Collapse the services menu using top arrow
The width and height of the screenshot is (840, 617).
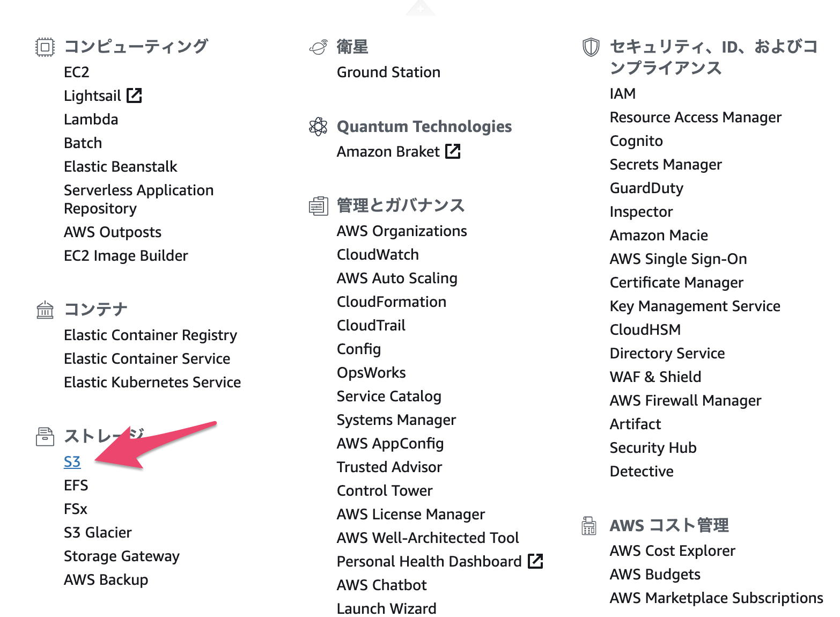click(421, 8)
